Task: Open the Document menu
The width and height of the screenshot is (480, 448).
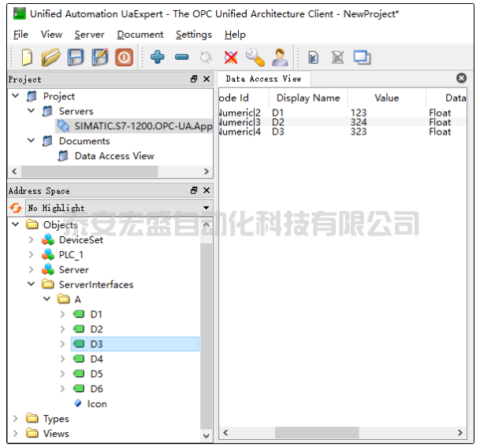Action: click(140, 35)
